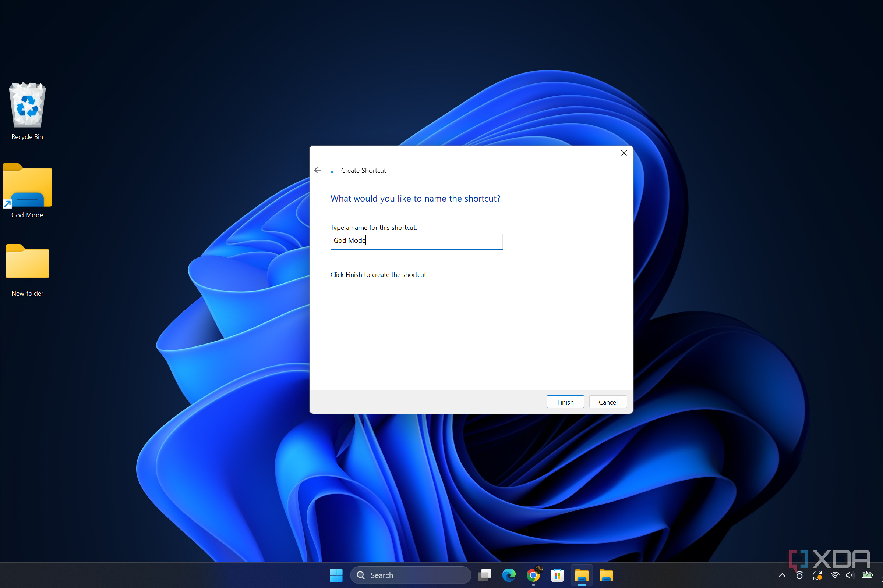The height and width of the screenshot is (588, 883).
Task: Open Task View from the taskbar
Action: tap(484, 575)
